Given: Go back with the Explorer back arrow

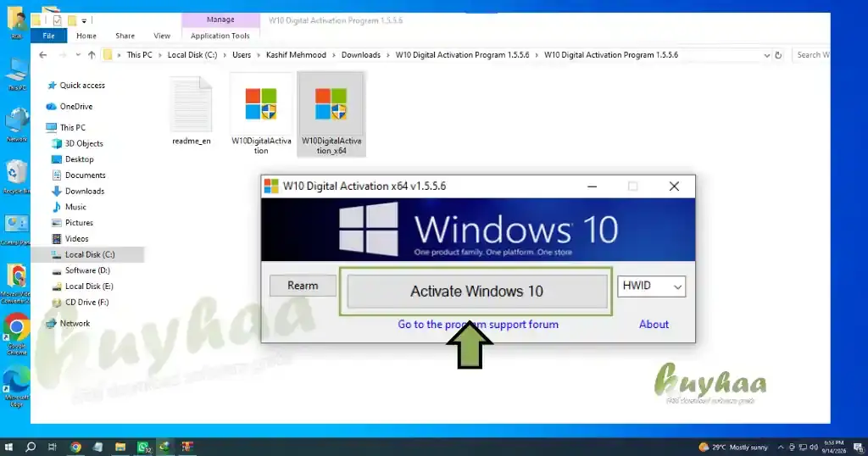Looking at the screenshot, I should coord(43,55).
